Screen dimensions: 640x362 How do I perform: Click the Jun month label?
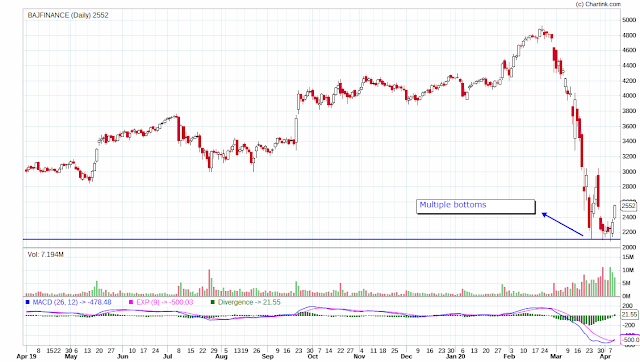point(122,357)
